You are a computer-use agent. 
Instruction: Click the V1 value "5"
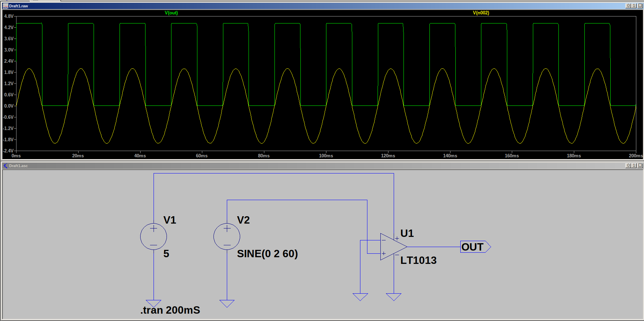point(166,254)
